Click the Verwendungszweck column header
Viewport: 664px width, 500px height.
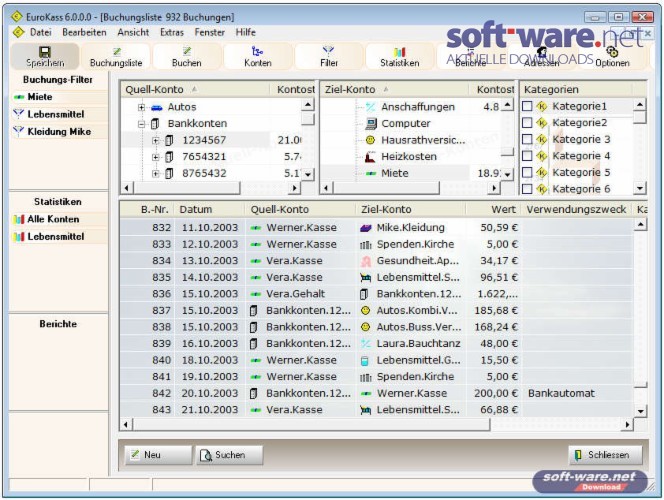(x=576, y=210)
